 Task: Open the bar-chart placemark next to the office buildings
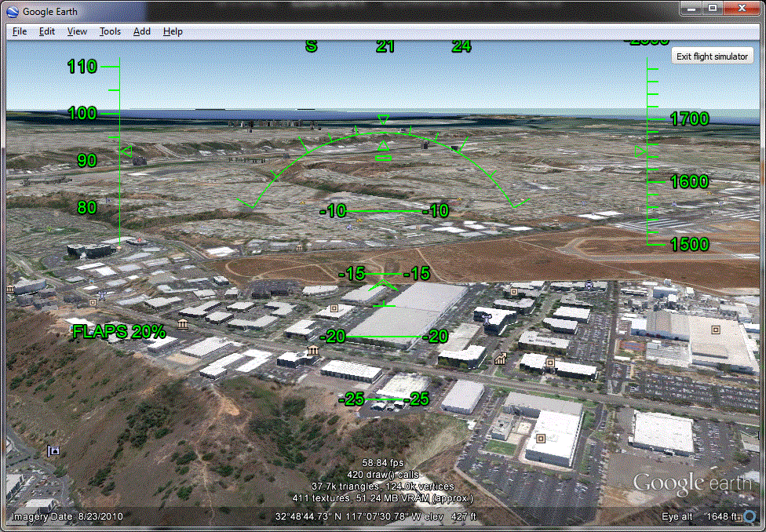click(x=499, y=359)
